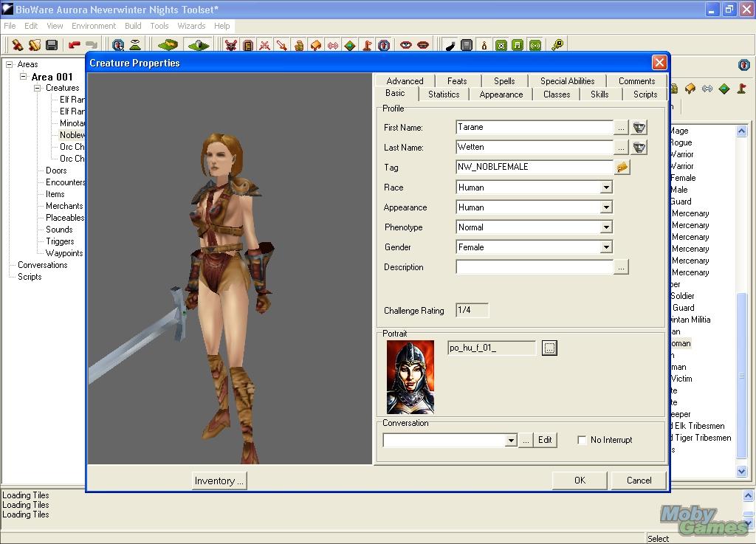Viewport: 756px width, 544px height.
Task: Toggle the sound waves icon in the main toolbar
Action: coord(333,45)
